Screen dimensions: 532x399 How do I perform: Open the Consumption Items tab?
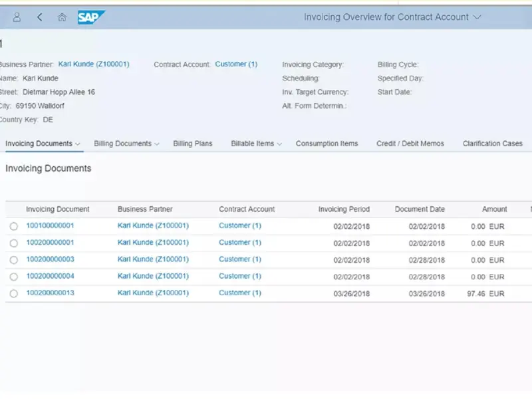click(327, 144)
